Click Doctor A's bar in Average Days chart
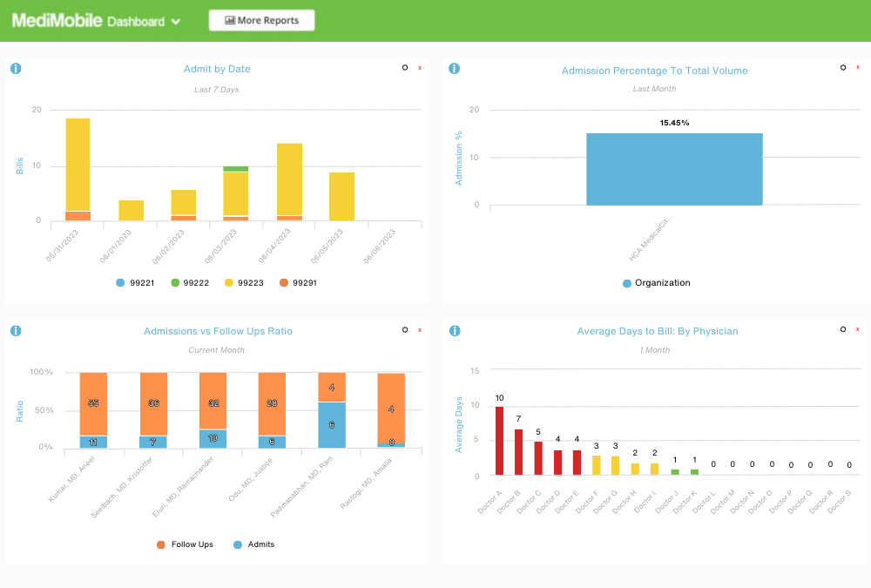871x588 pixels. (x=498, y=440)
